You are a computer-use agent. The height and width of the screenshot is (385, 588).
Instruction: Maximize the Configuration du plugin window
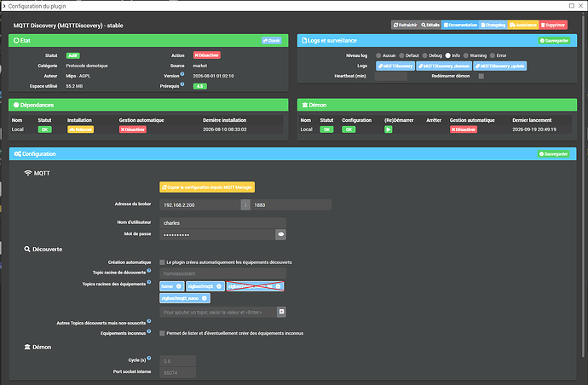[x=572, y=6]
